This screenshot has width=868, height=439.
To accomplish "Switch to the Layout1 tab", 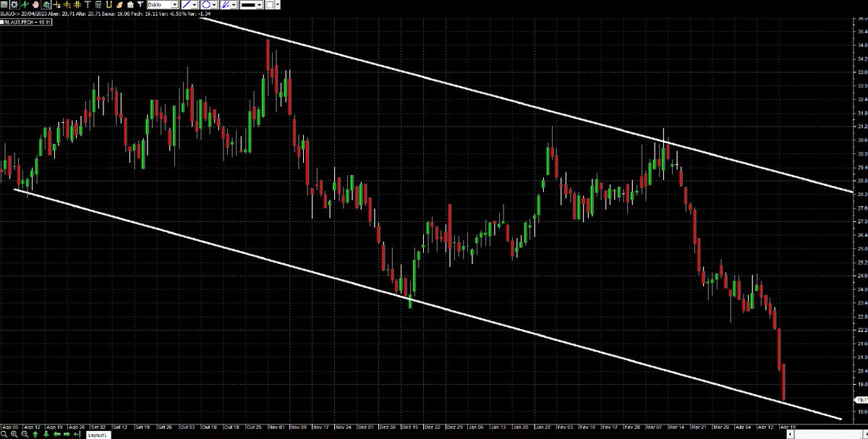I will pos(98,435).
